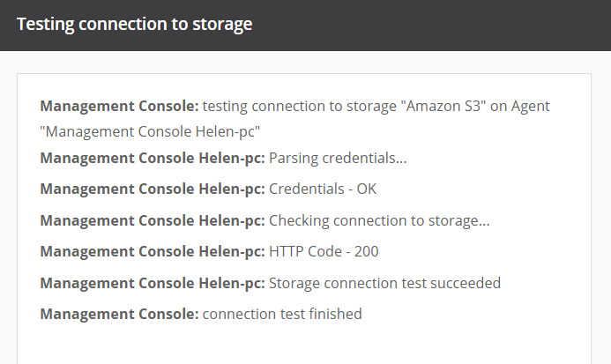611x364 pixels.
Task: Click the bold label before "HTTP Code - 200"
Action: coord(153,252)
